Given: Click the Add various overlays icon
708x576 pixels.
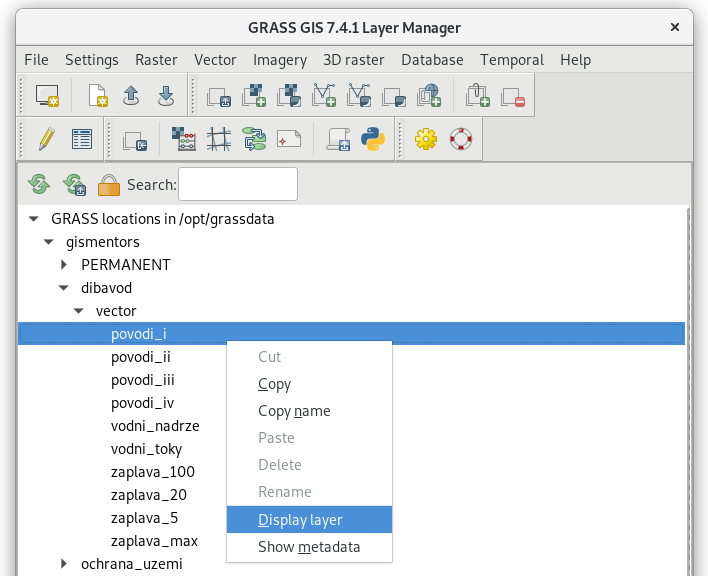Looking at the screenshot, I should click(x=394, y=96).
